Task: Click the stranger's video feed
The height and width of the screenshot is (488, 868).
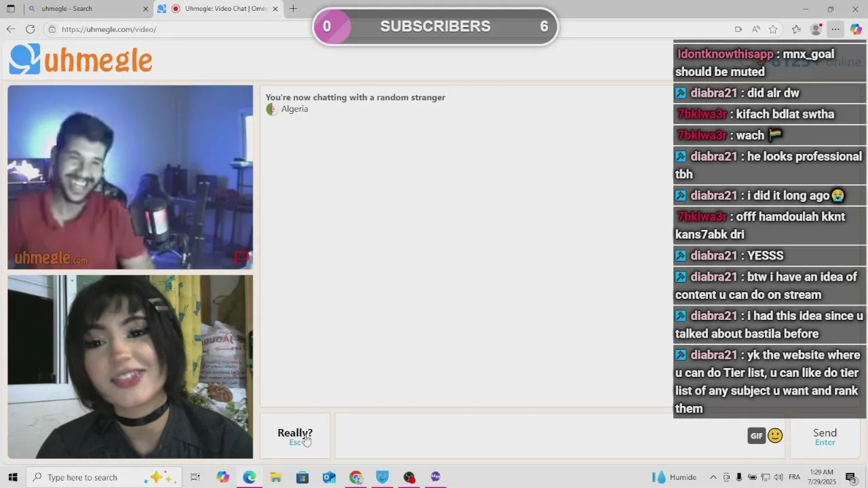Action: click(130, 177)
